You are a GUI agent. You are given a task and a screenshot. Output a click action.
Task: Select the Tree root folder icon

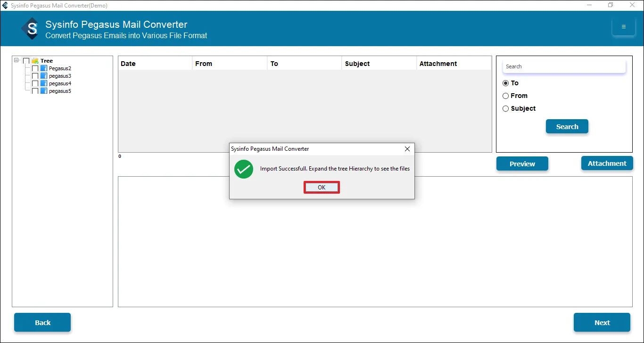[35, 61]
